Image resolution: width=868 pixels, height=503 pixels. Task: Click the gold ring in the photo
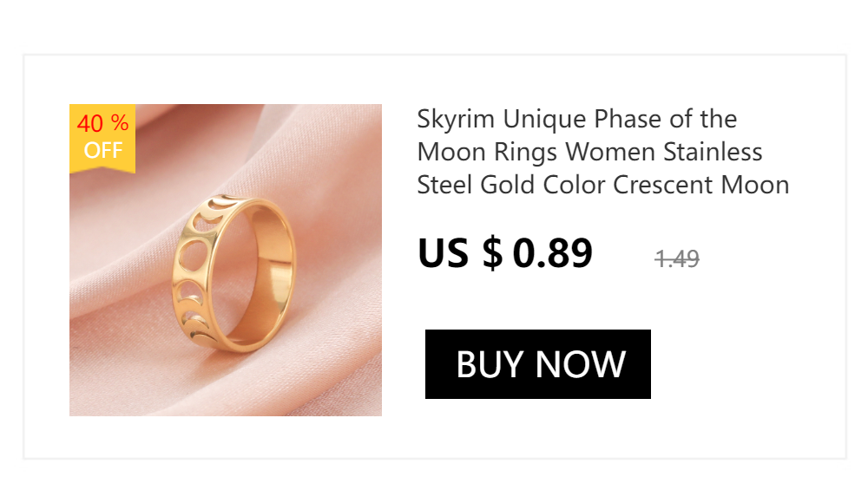(233, 273)
